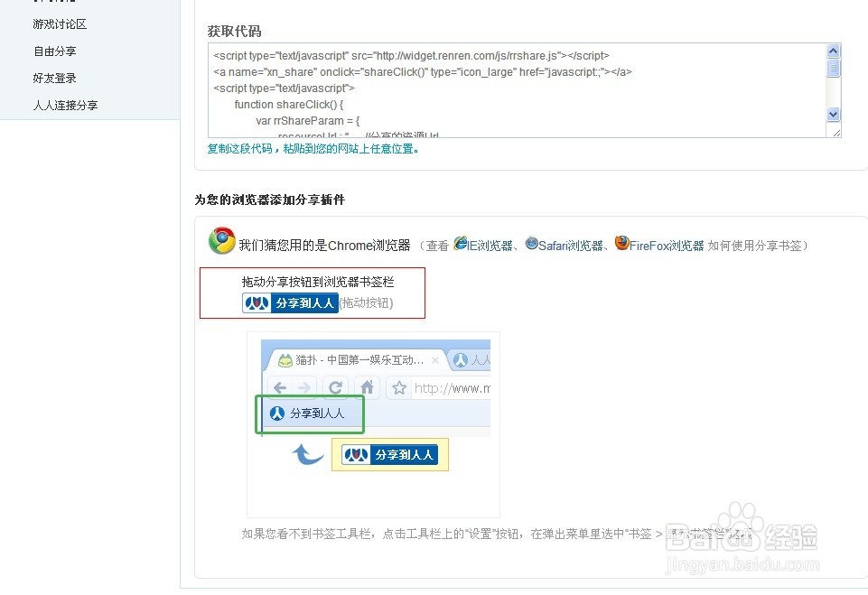This screenshot has width=868, height=595.
Task: Click the 拖动分享按钮到浏览器书签栏 label
Action: pos(318,283)
